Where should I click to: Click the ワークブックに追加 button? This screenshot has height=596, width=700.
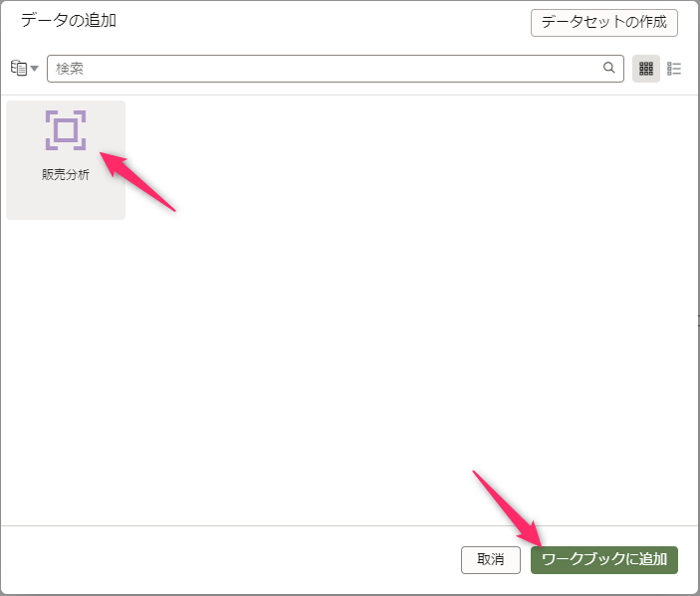[604, 560]
